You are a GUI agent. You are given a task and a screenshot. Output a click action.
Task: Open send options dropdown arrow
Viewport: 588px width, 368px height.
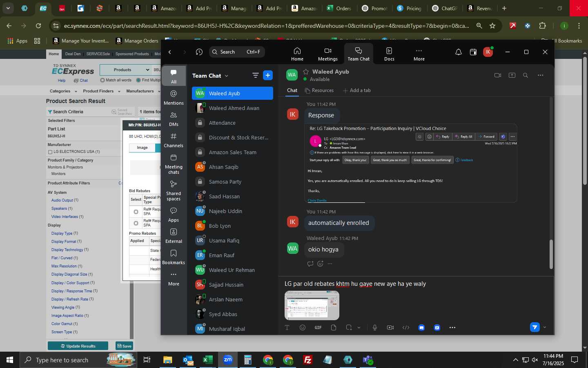pos(545,327)
